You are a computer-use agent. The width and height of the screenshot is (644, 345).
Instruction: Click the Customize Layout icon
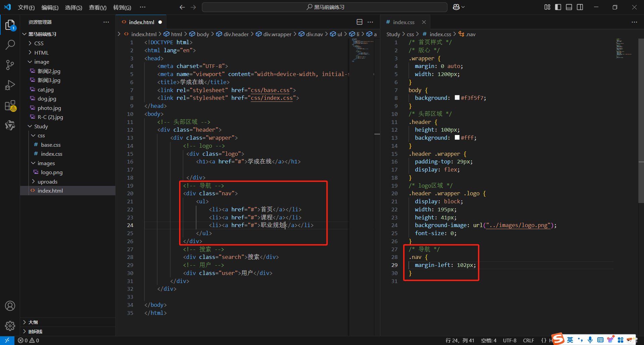(547, 7)
